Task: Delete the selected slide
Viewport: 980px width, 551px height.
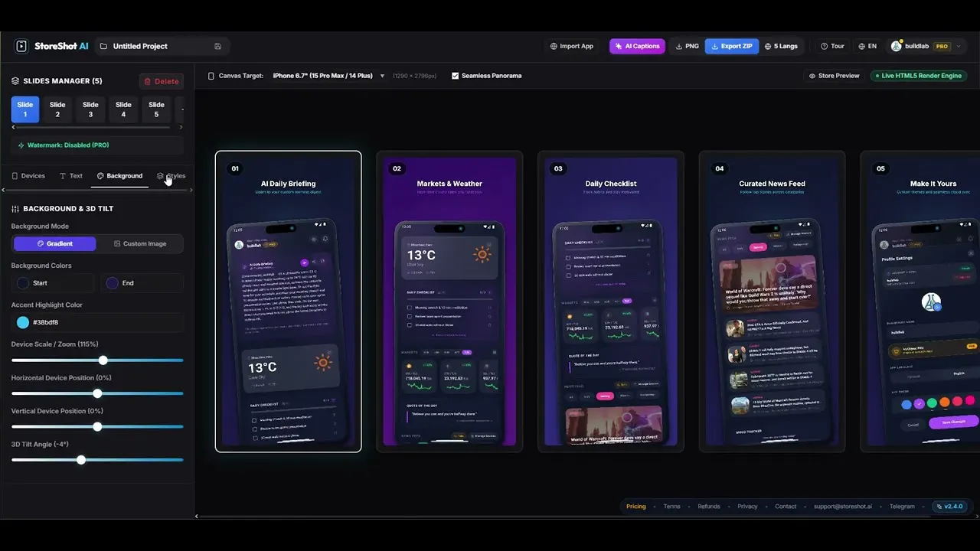Action: (x=161, y=81)
